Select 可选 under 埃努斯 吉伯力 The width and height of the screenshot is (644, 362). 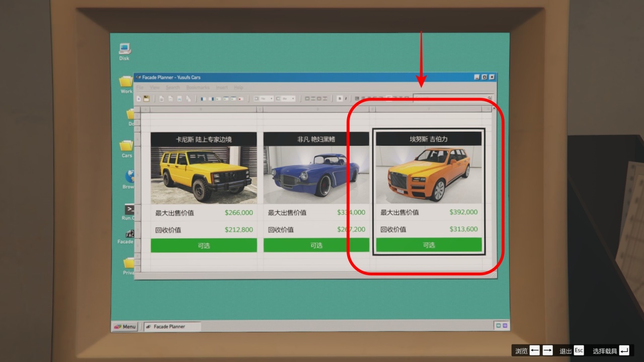429,245
